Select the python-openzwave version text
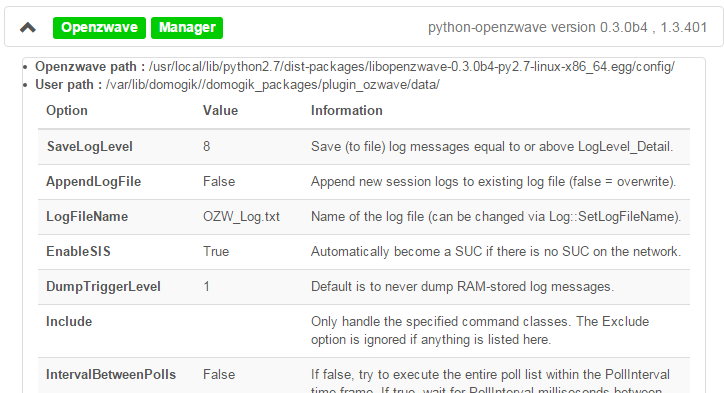The width and height of the screenshot is (724, 393). coord(567,27)
